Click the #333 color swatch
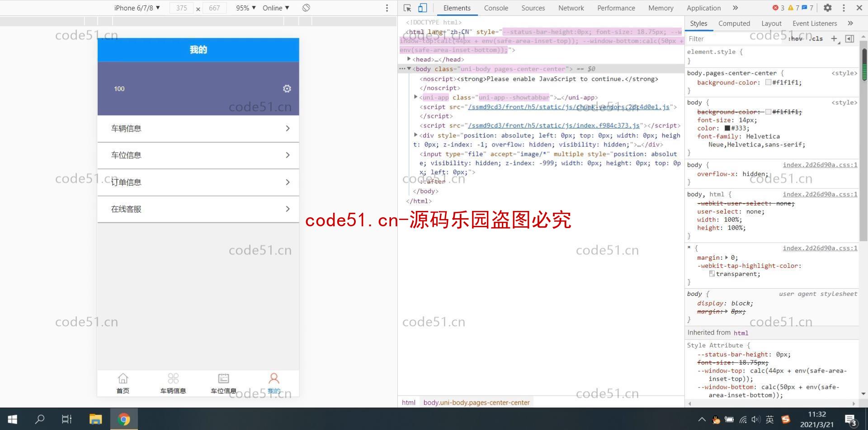The width and height of the screenshot is (868, 430). [727, 128]
